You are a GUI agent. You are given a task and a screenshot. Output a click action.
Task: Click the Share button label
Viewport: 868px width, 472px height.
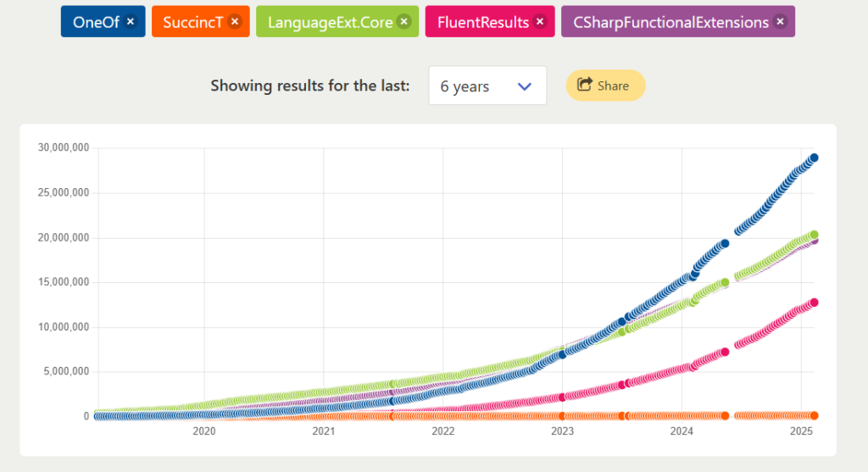tap(613, 86)
